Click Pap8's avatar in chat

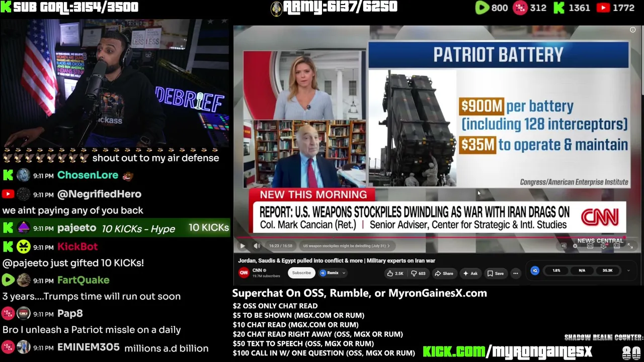[23, 313]
